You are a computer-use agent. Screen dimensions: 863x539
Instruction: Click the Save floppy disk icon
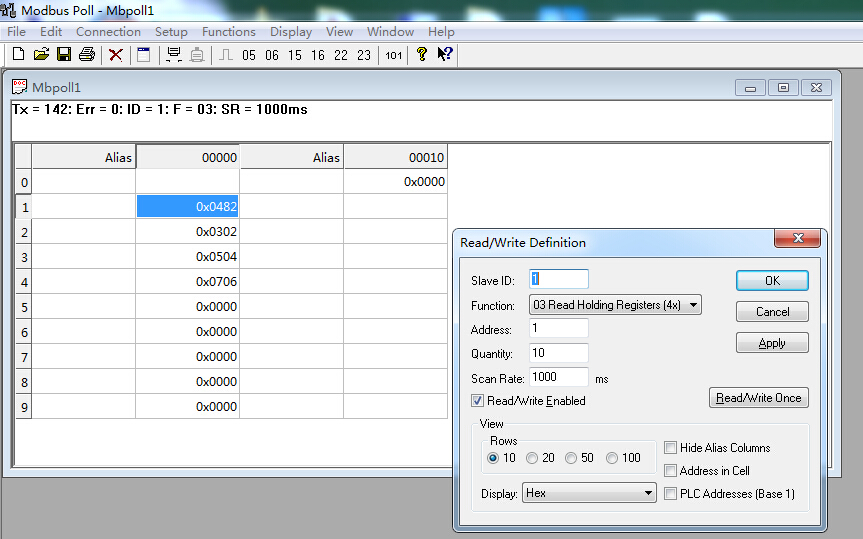(64, 54)
